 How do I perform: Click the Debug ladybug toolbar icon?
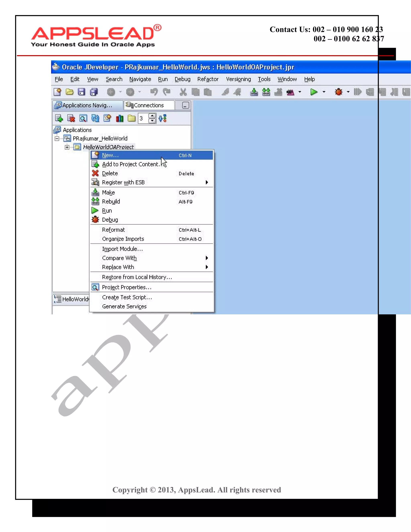click(x=338, y=92)
